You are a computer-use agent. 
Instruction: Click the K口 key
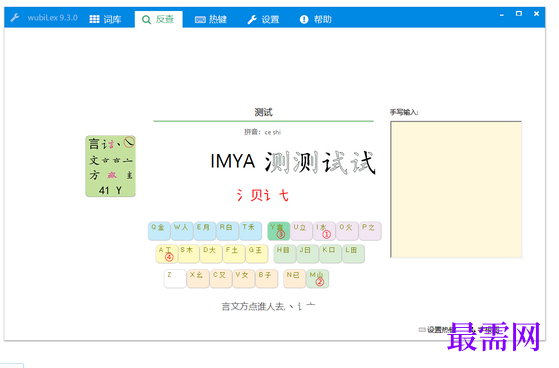tap(330, 254)
